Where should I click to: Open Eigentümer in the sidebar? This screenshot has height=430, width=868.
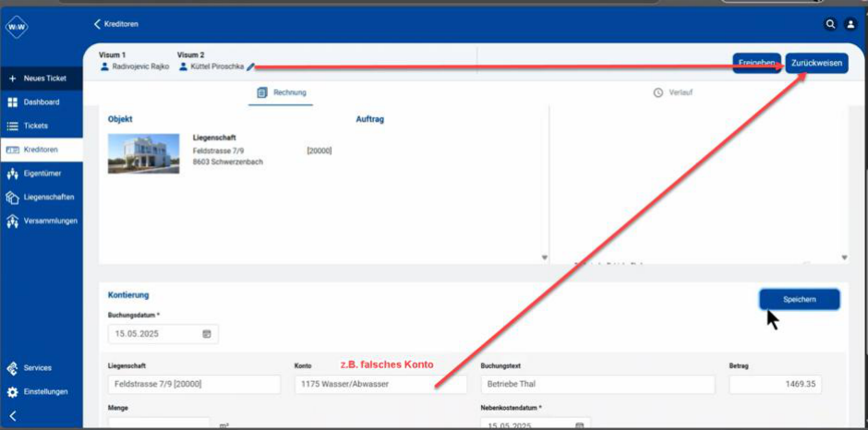click(x=42, y=173)
